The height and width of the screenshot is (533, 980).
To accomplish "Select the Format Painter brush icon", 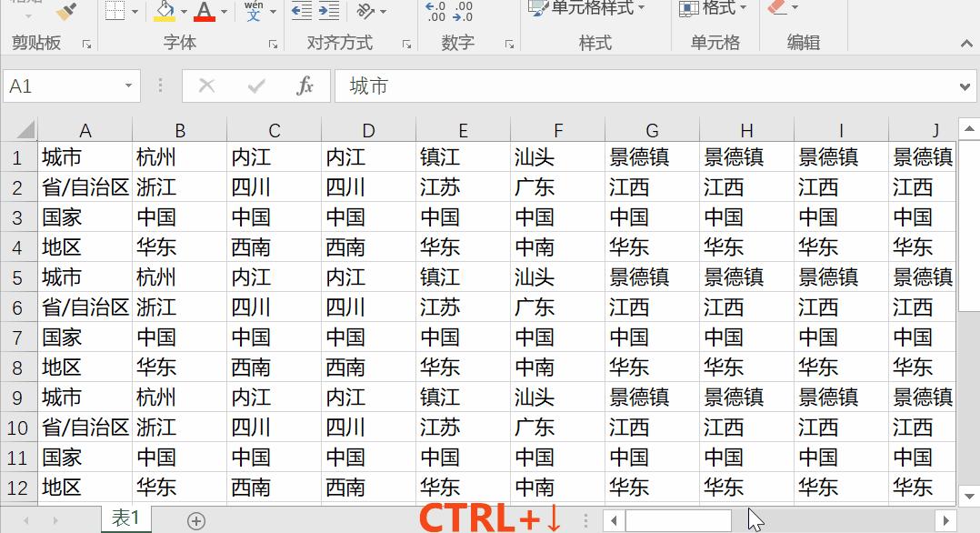I will point(64,12).
